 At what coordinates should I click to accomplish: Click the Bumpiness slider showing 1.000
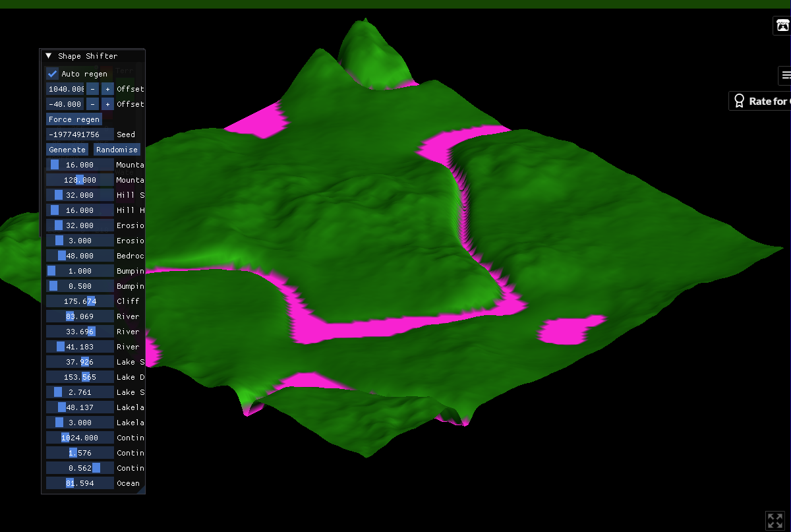coord(80,271)
